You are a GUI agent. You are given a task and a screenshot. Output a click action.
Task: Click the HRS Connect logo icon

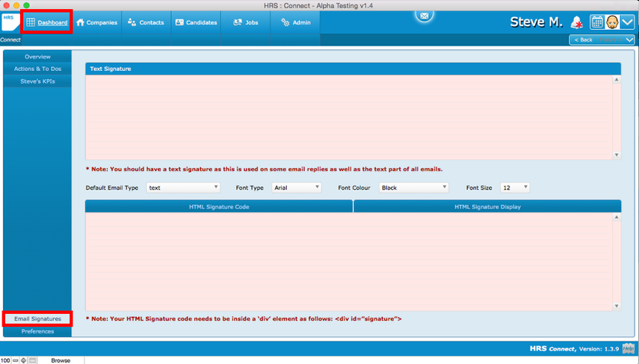point(10,22)
